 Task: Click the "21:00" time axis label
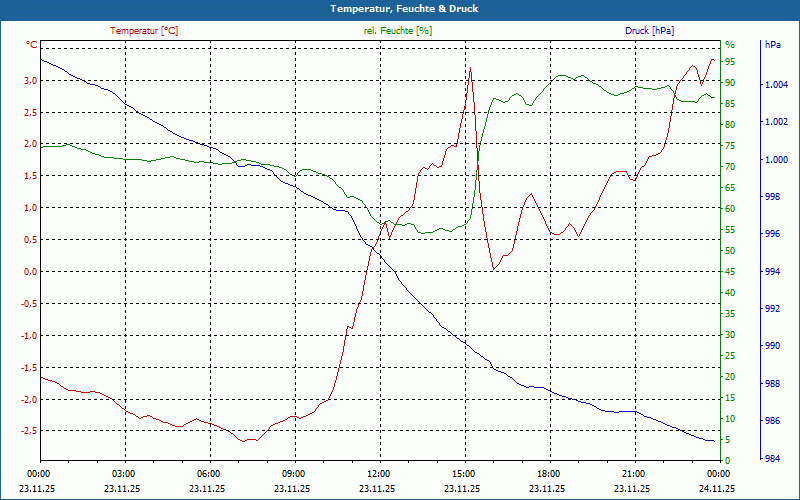coord(633,474)
